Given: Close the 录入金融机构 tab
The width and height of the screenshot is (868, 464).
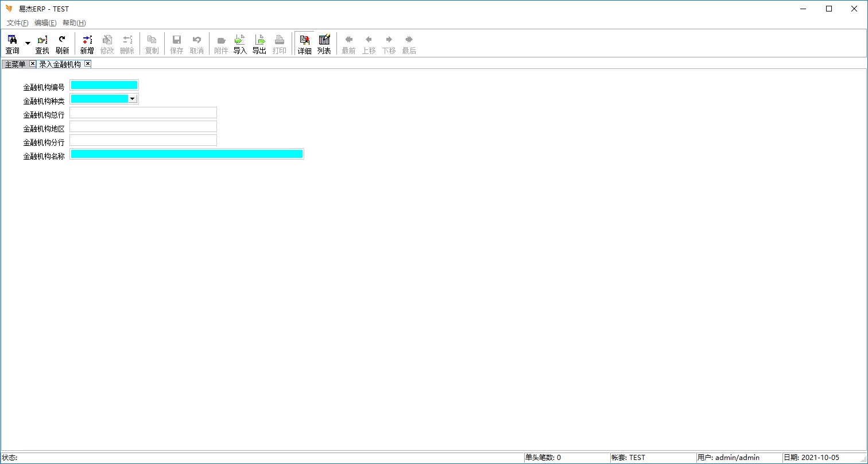Looking at the screenshot, I should 88,64.
